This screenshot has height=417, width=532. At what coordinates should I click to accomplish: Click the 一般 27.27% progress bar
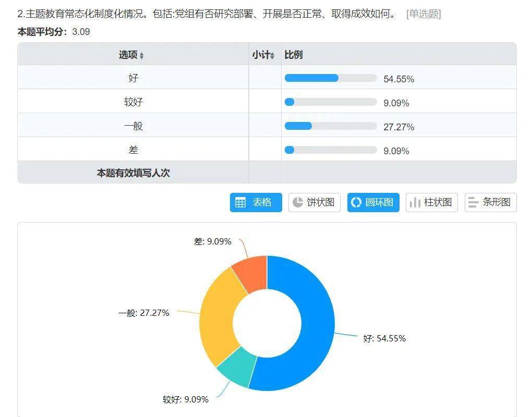(x=330, y=126)
